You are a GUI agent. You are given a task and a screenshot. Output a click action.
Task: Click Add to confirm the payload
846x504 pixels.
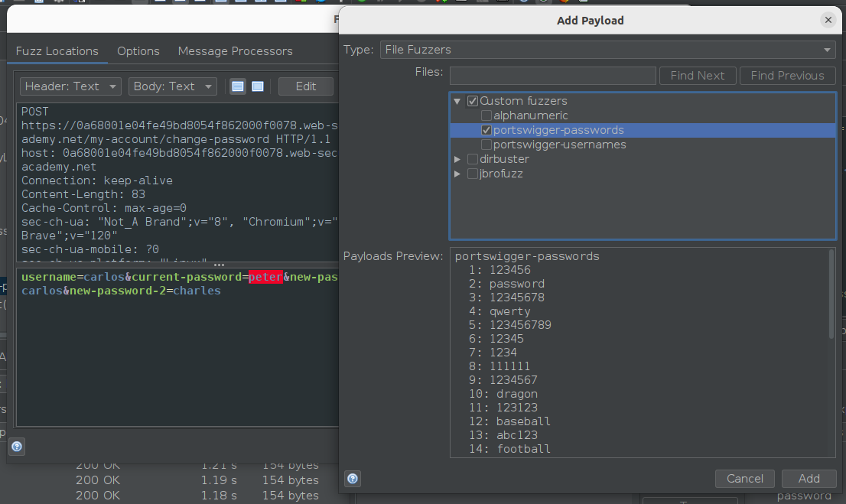point(809,479)
